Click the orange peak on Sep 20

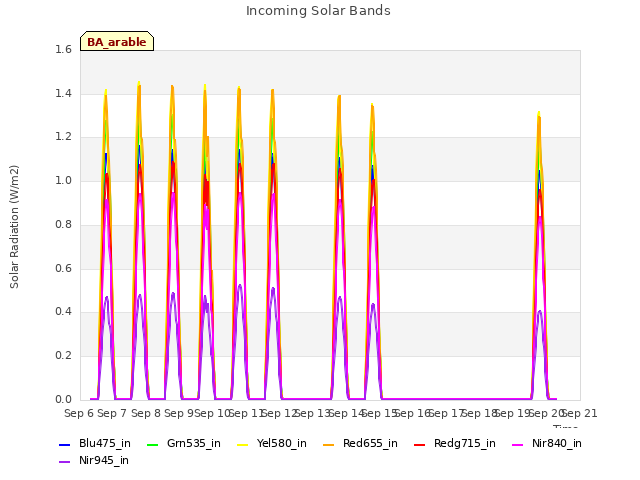[x=539, y=118]
